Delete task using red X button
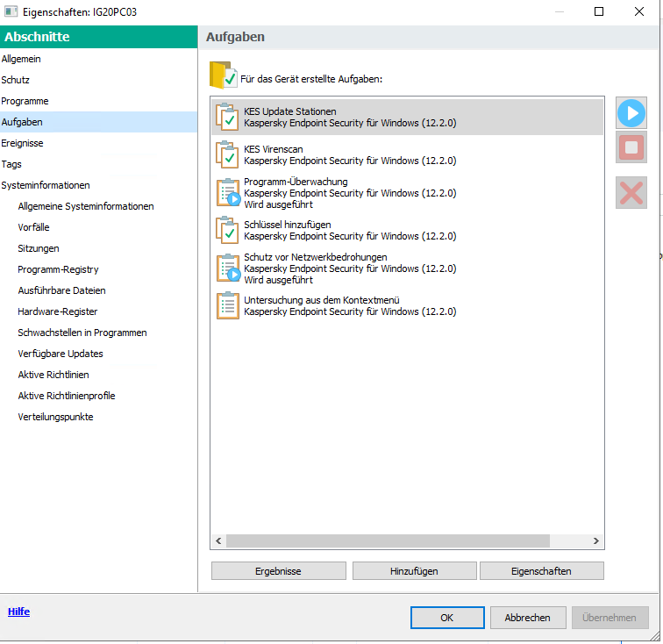663x644 pixels. click(x=631, y=193)
